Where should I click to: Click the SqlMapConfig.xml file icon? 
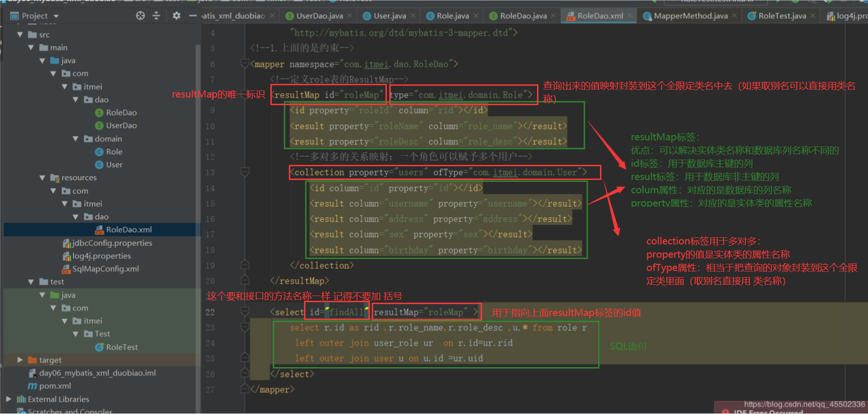coord(66,269)
